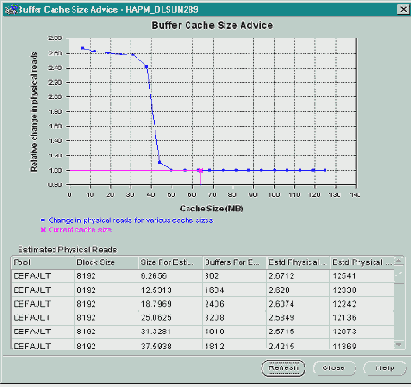This screenshot has width=411, height=387.
Task: Click the Close button at bottom
Action: pos(334,368)
